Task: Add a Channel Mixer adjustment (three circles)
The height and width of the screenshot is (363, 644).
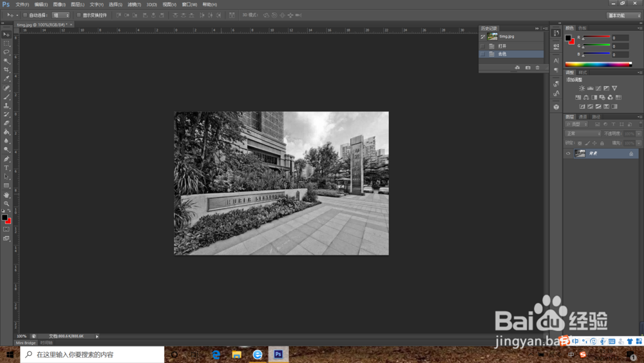Action: pyautogui.click(x=611, y=97)
